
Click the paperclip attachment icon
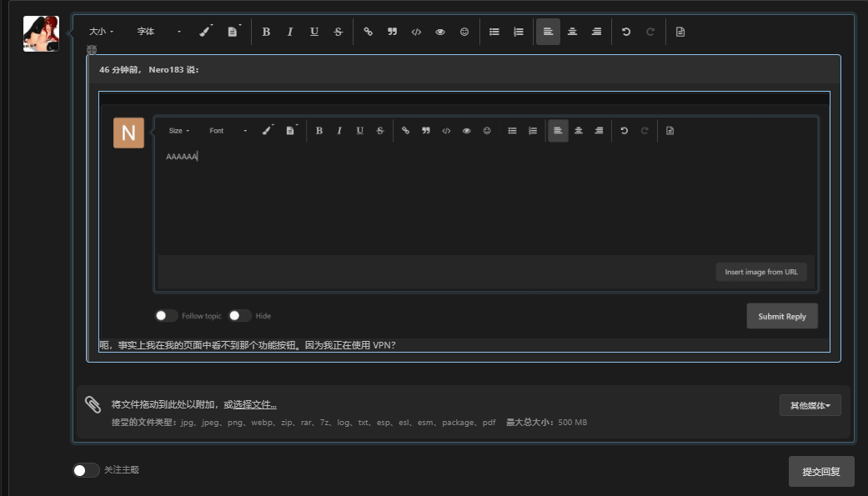coord(93,404)
